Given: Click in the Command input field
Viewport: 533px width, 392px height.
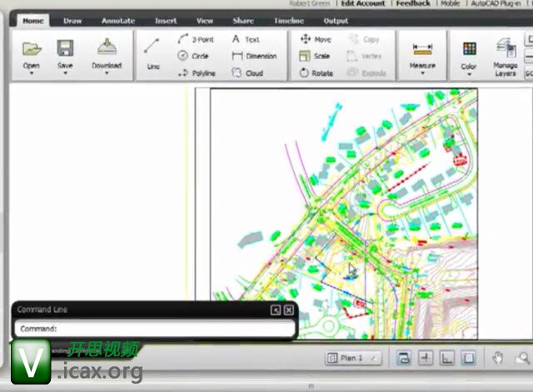Looking at the screenshot, I should tap(155, 329).
